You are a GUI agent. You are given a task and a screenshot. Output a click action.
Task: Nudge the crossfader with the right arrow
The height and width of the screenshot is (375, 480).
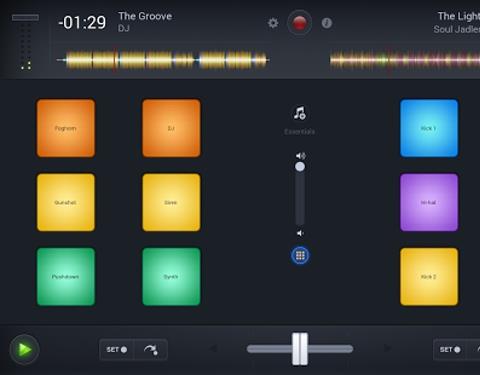pos(387,349)
